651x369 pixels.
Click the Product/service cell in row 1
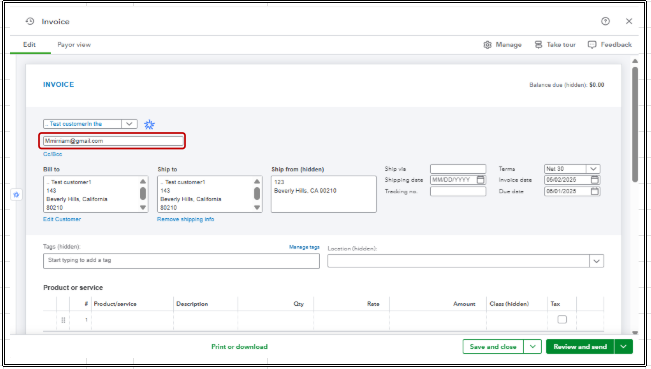[132, 320]
